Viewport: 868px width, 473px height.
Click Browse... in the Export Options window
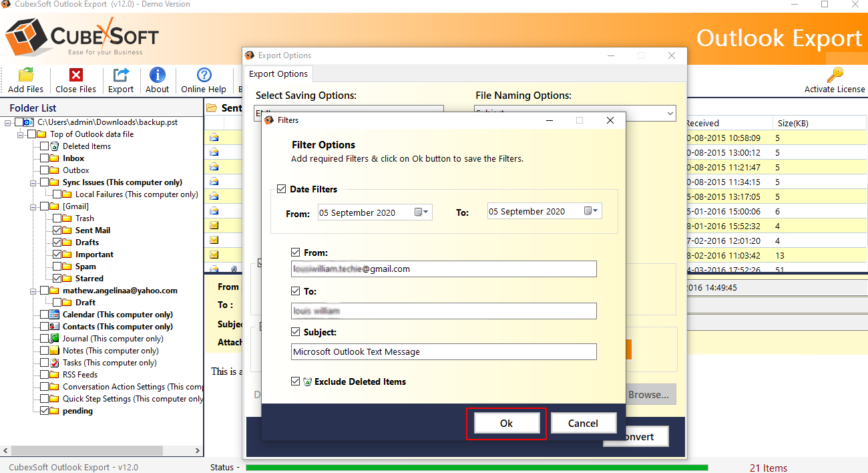(x=648, y=395)
